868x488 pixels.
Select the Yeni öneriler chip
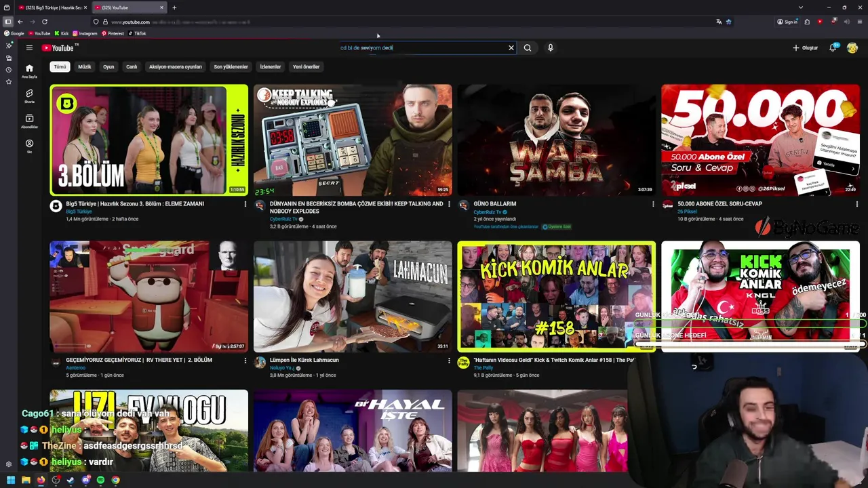306,67
